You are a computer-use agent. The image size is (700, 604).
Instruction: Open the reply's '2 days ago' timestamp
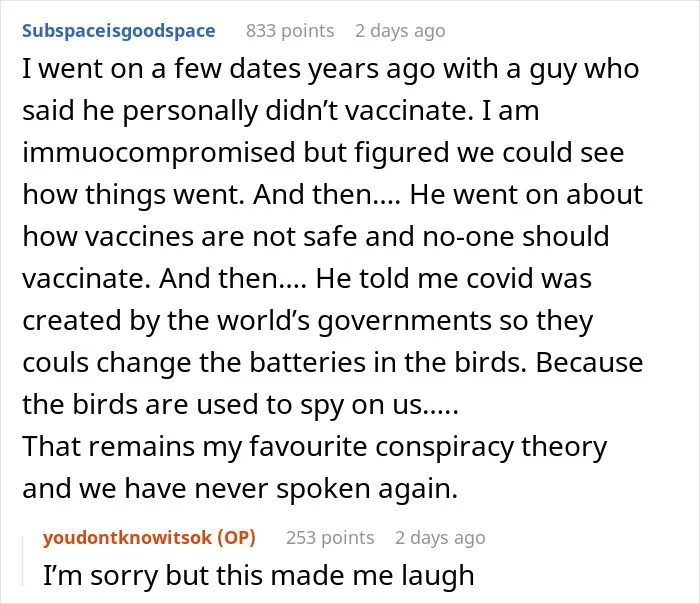pyautogui.click(x=440, y=538)
